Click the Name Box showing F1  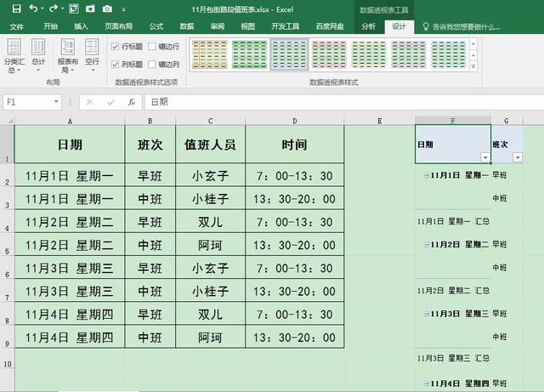[27, 102]
